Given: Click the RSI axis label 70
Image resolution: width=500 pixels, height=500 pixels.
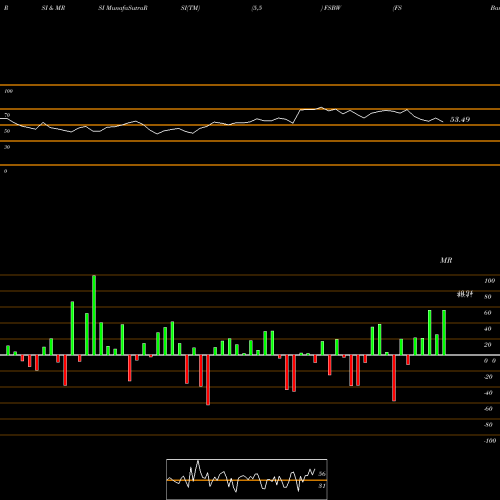Looking at the screenshot, I should point(7,115).
